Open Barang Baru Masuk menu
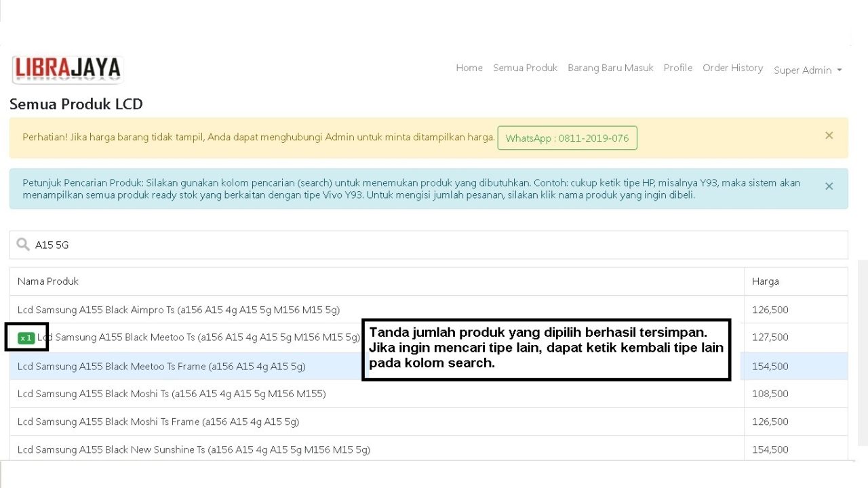 click(610, 68)
